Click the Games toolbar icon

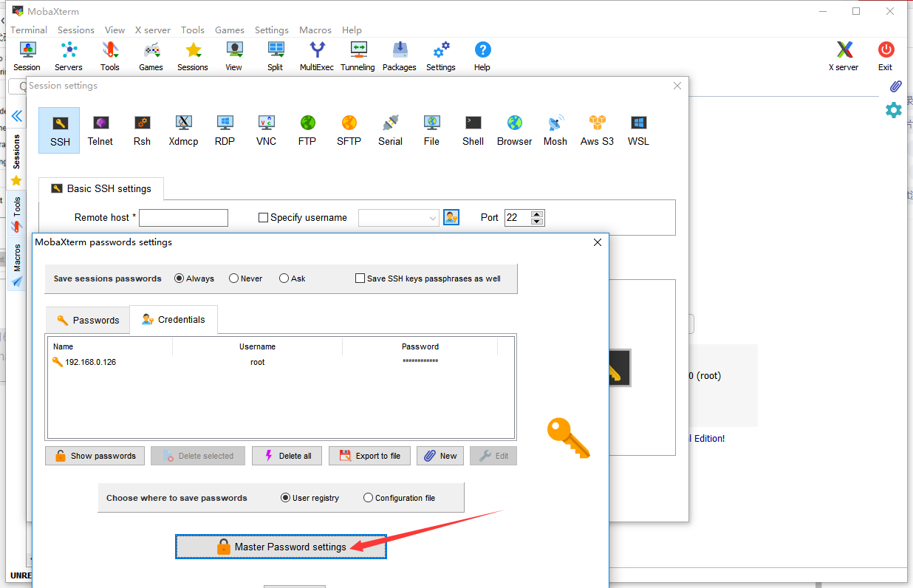coord(151,56)
